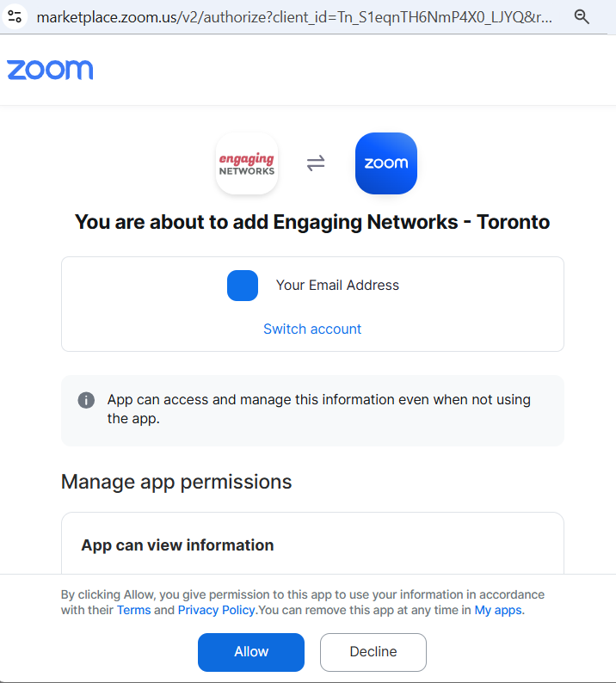Click the blue account avatar square

coord(243,286)
